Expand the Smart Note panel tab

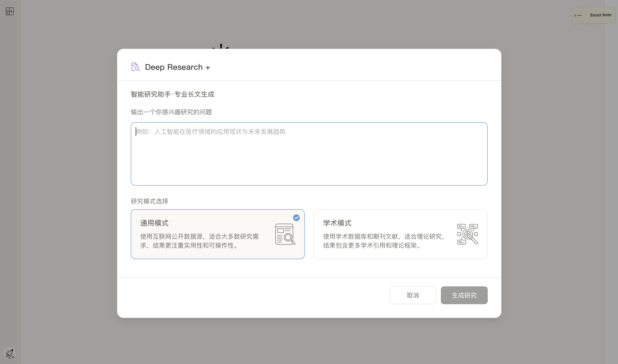pos(600,15)
